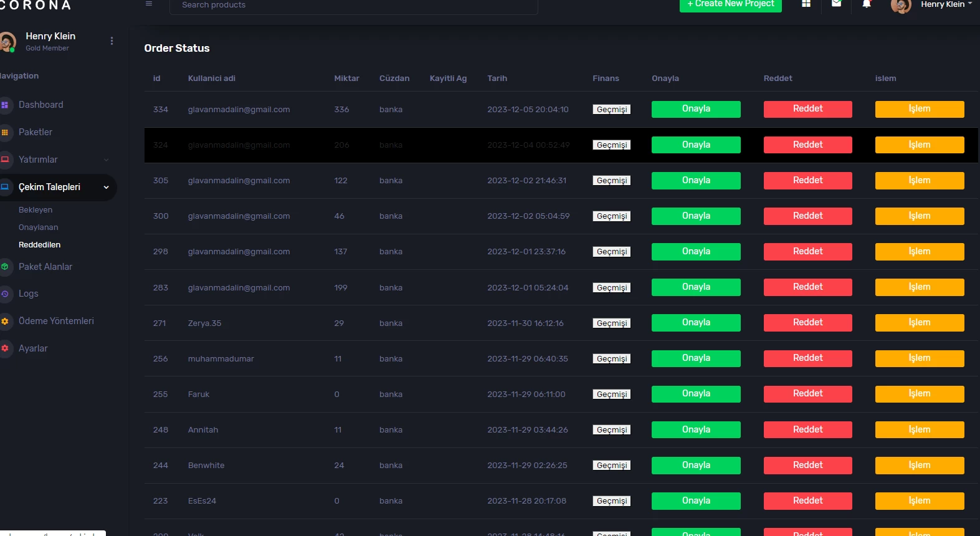
Task: Open the Paketler menu item
Action: pos(36,132)
